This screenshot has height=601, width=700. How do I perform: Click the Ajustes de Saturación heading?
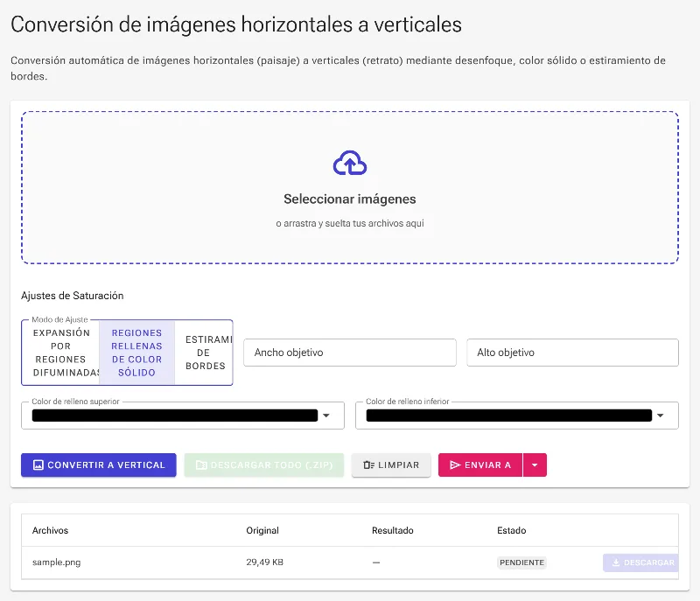pyautogui.click(x=73, y=296)
